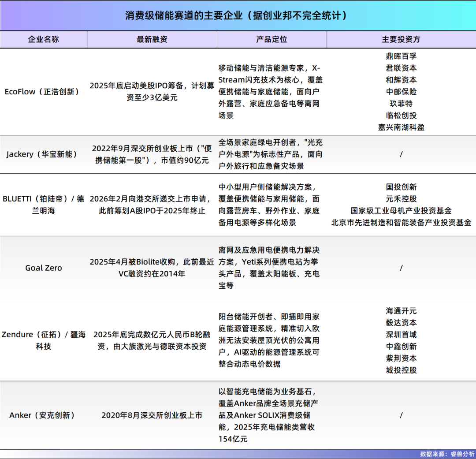
Task: Click investor 鼎晖百孚
Action: tap(401, 56)
